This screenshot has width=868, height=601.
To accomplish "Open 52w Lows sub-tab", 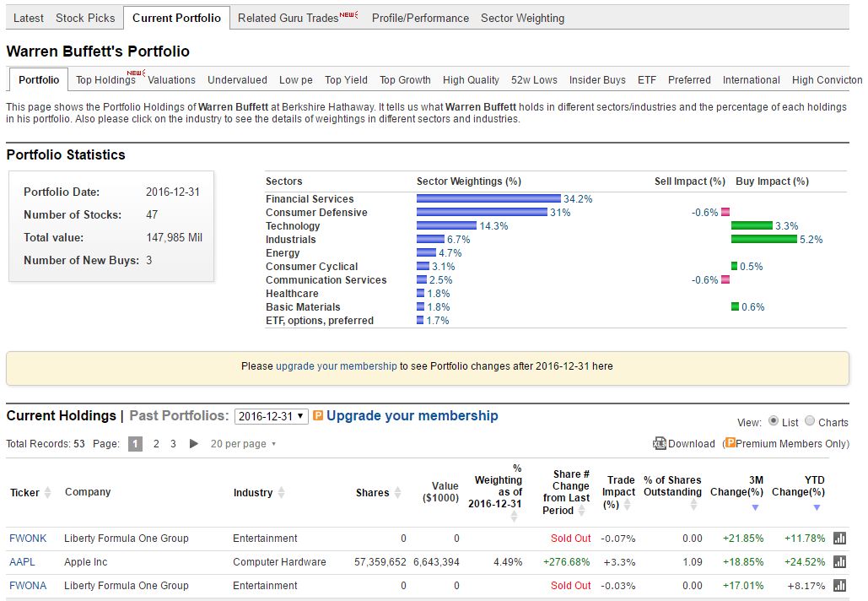I will click(534, 79).
